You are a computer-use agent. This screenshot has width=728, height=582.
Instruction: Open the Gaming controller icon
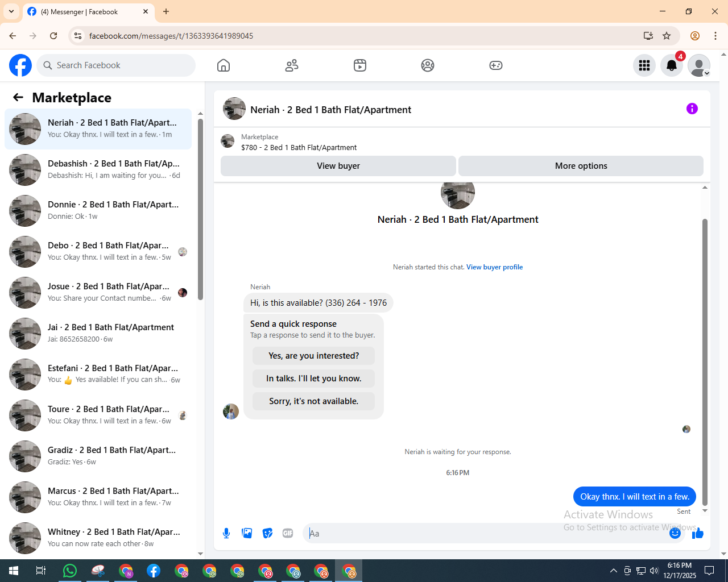[x=496, y=65]
